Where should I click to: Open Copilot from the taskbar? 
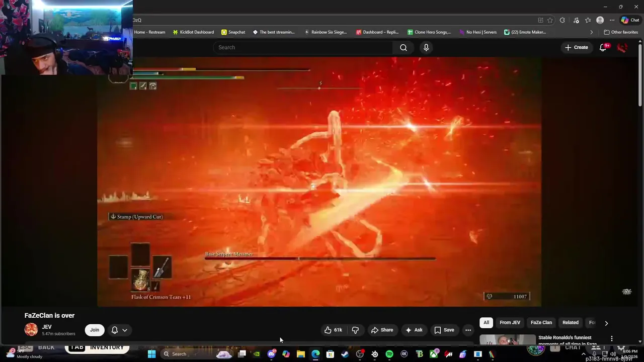pos(286,354)
